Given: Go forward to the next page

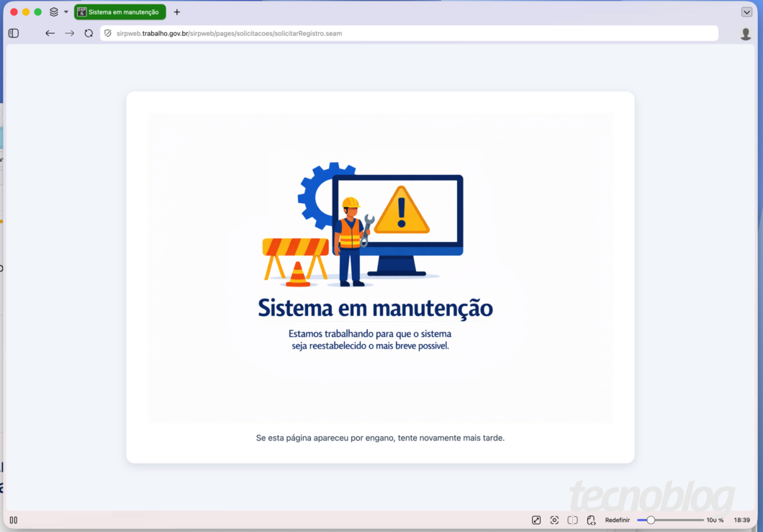Looking at the screenshot, I should [x=70, y=33].
